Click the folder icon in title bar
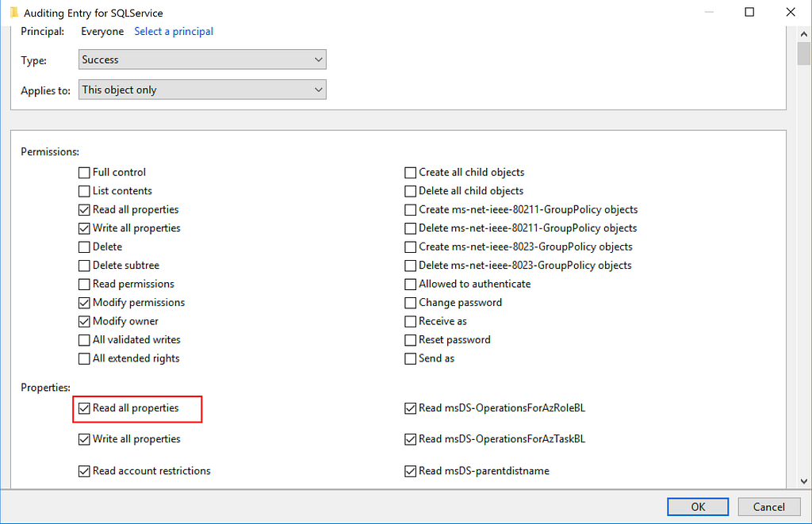The image size is (812, 524). pyautogui.click(x=14, y=13)
